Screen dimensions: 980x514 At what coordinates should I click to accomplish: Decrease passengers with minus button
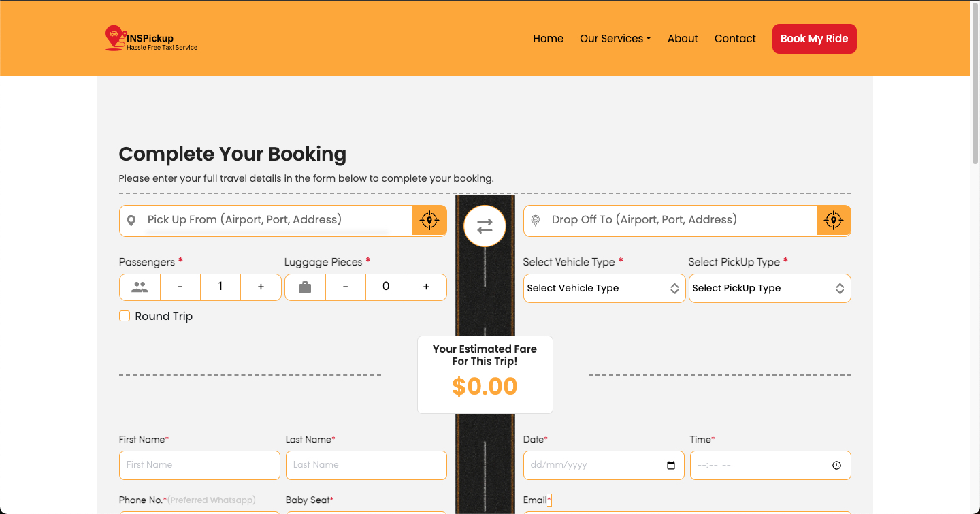click(180, 287)
